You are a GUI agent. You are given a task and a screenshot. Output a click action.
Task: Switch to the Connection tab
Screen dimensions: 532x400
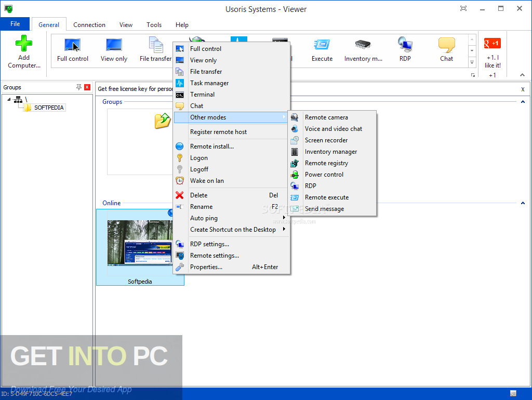click(x=89, y=24)
